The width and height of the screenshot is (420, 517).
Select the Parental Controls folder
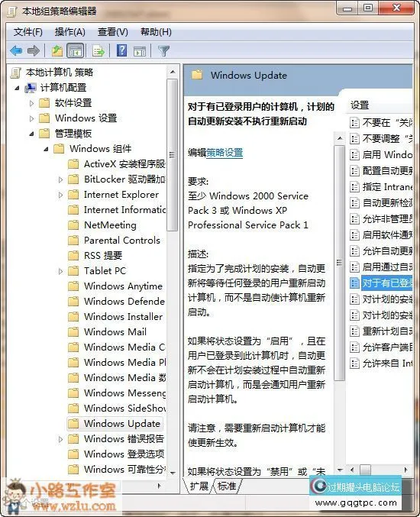coord(114,240)
